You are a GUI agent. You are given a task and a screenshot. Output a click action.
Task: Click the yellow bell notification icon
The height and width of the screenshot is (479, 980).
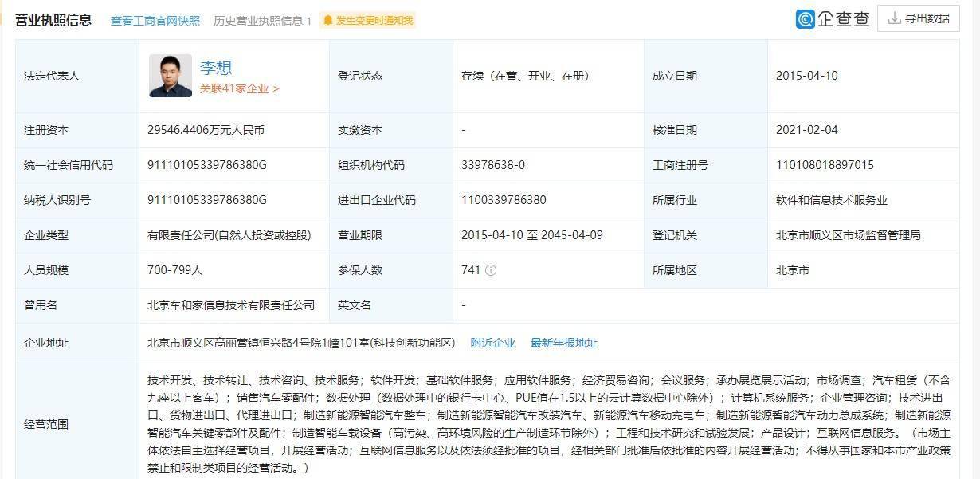(329, 19)
